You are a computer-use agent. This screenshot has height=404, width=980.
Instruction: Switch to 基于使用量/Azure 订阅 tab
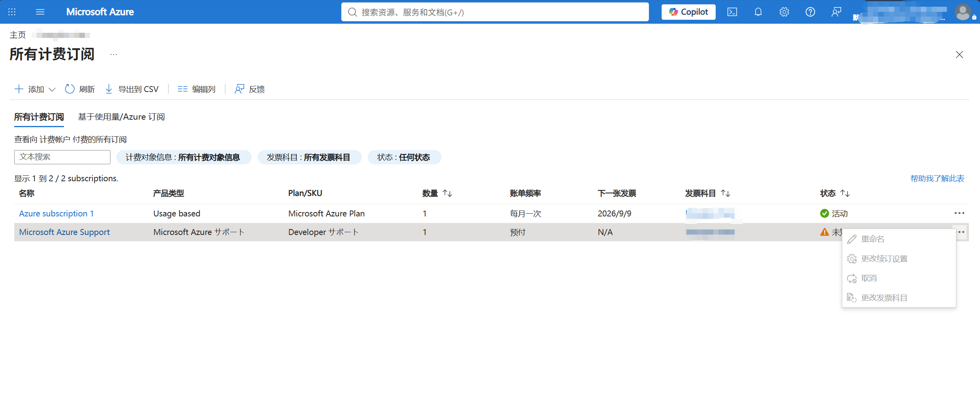pyautogui.click(x=122, y=117)
